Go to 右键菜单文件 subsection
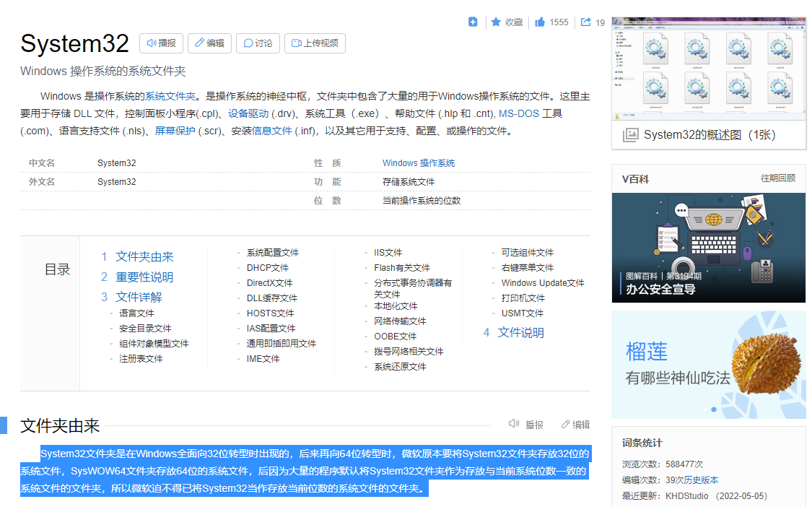812x507 pixels. coord(527,267)
